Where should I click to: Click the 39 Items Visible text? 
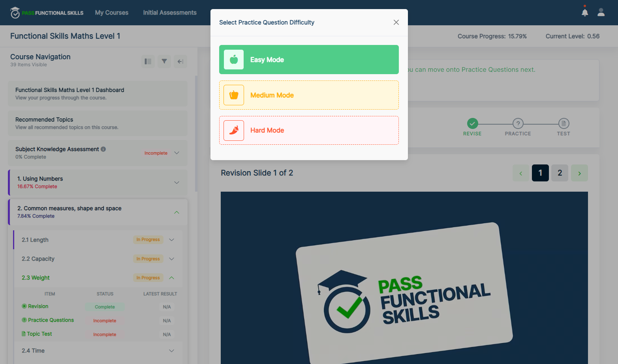(x=28, y=65)
